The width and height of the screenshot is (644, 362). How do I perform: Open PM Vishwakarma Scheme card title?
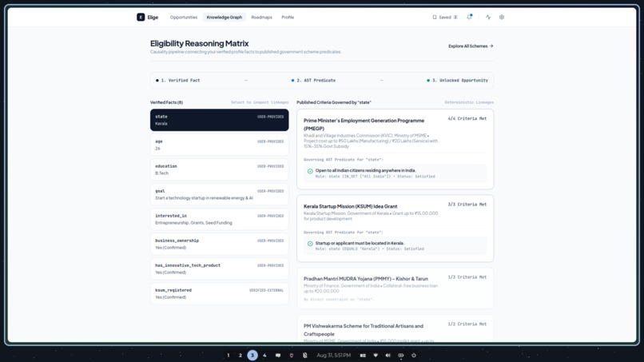point(364,330)
